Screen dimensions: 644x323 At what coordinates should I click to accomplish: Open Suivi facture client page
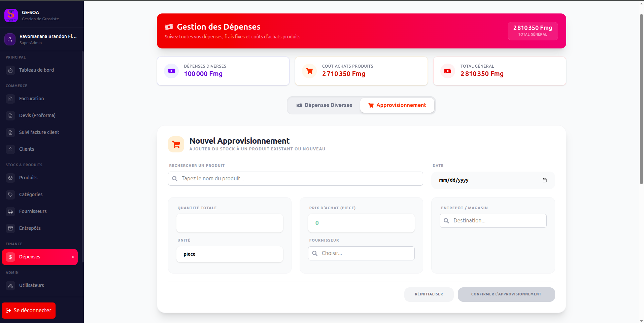coord(40,133)
